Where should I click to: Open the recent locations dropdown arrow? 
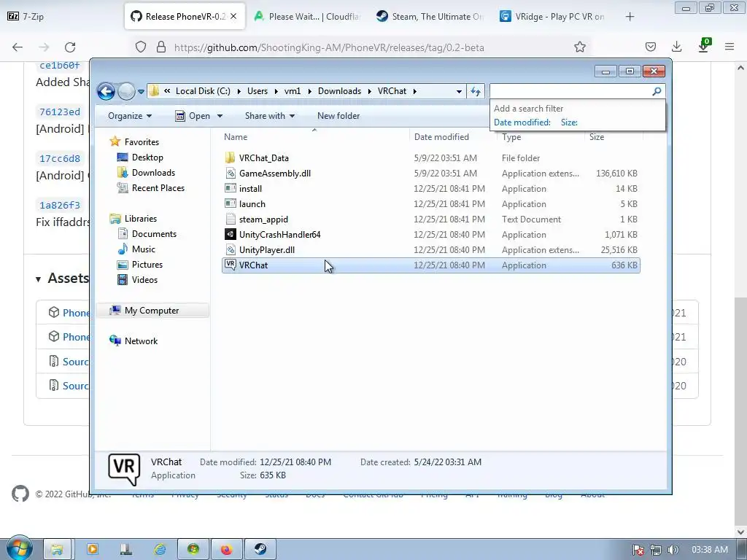141,91
